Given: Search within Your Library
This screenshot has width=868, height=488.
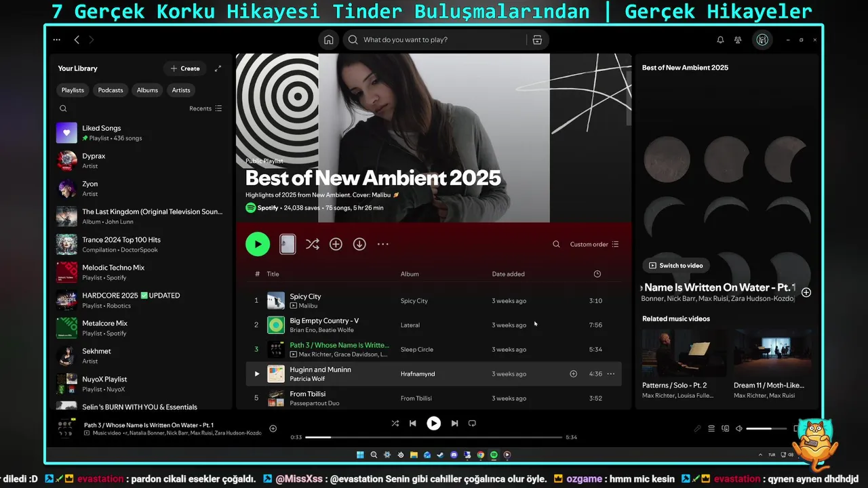Looking at the screenshot, I should coord(63,108).
